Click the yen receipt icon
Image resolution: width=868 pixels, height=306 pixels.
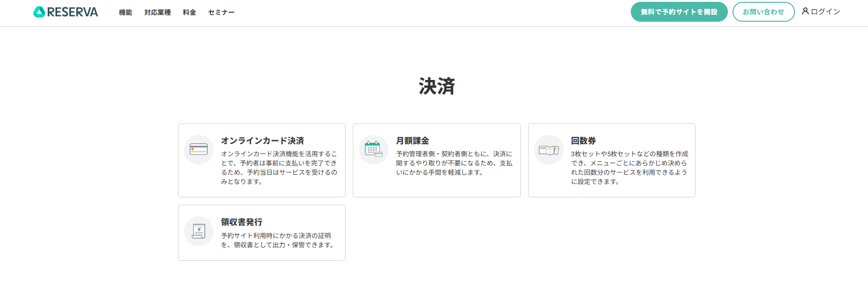click(199, 231)
